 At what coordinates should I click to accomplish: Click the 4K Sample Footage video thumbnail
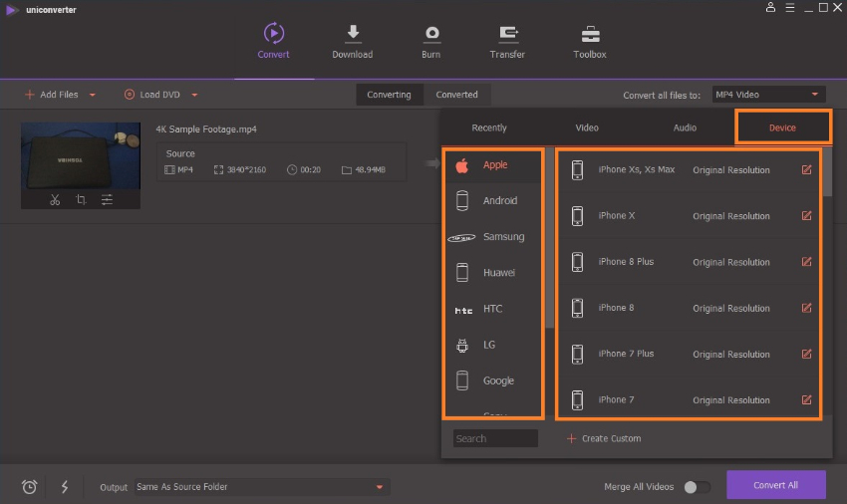tap(81, 155)
